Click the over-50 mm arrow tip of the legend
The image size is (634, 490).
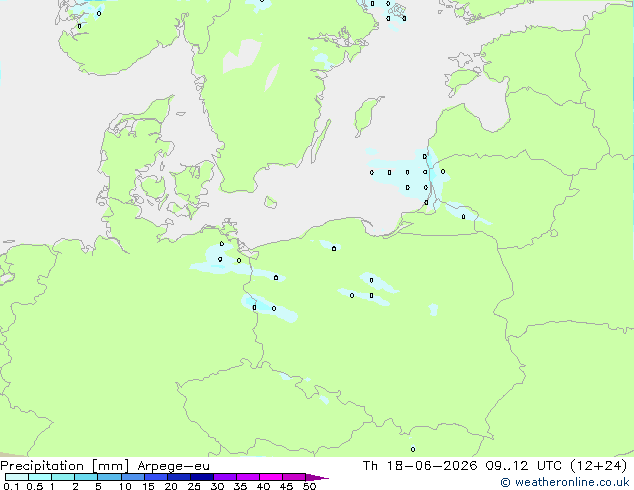click(317, 477)
